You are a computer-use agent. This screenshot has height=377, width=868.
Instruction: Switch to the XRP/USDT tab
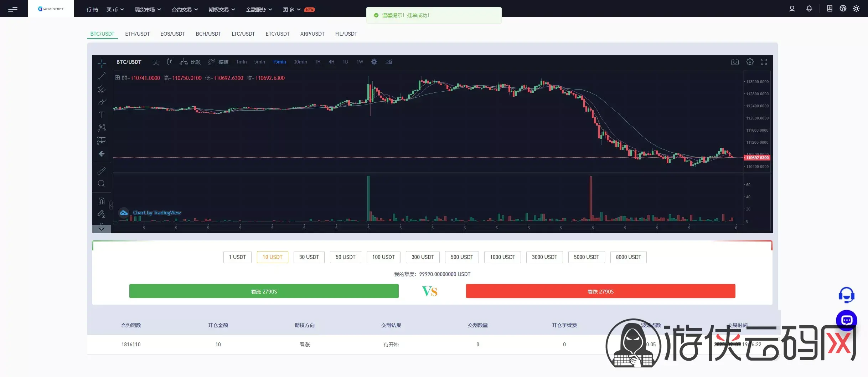point(312,34)
